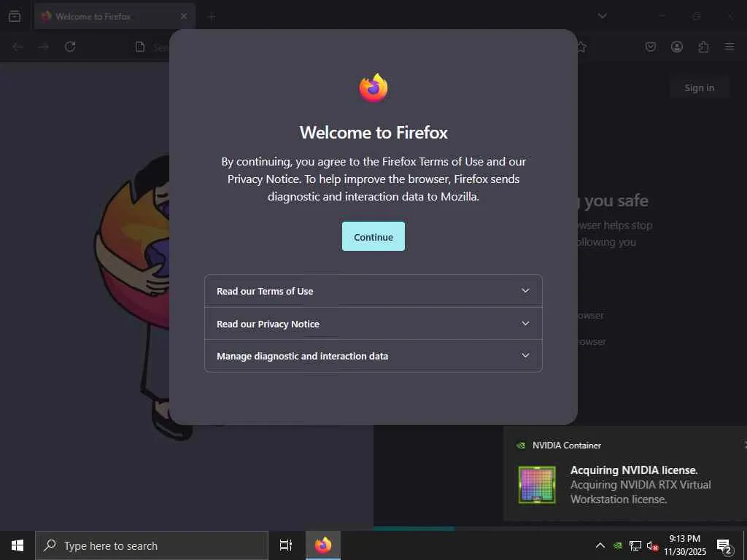Open the Extensions puzzle icon

coord(703,47)
